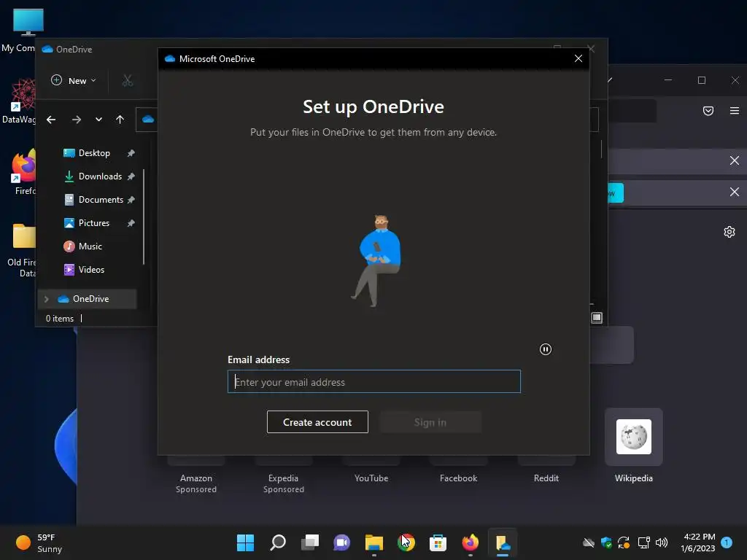Viewport: 747px width, 560px height.
Task: Open Task View from the taskbar
Action: point(310,542)
